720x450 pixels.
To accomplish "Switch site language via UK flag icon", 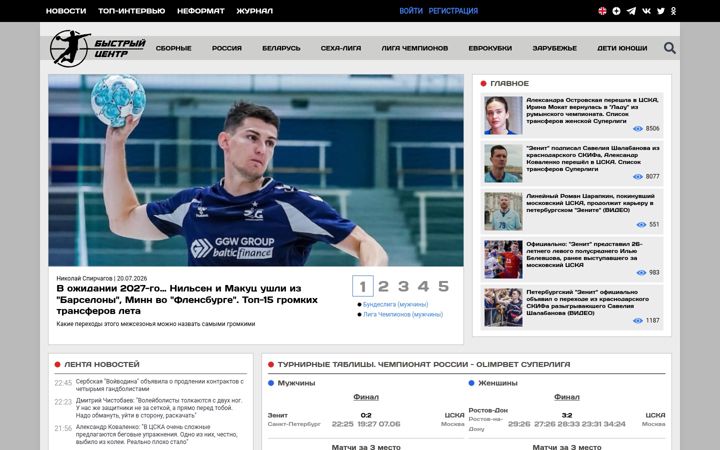I will pyautogui.click(x=602, y=11).
